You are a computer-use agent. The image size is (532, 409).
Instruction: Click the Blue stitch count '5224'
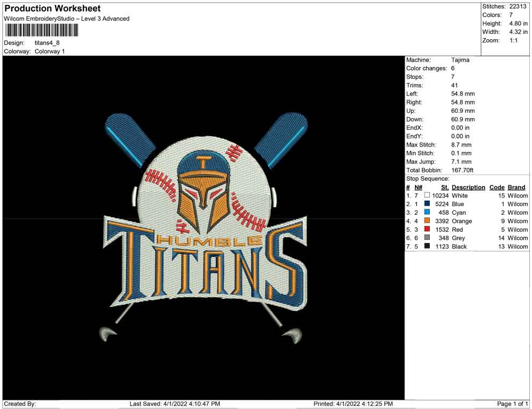pos(442,204)
